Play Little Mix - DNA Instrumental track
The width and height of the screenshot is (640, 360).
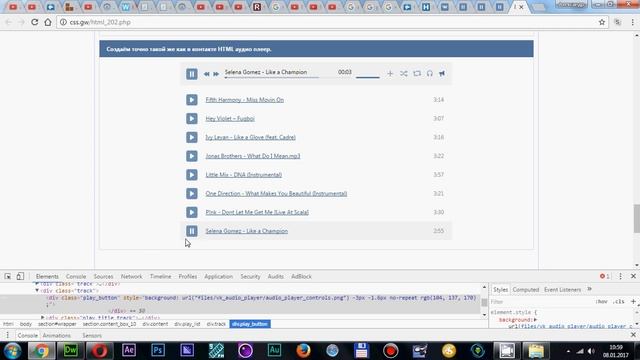click(191, 175)
